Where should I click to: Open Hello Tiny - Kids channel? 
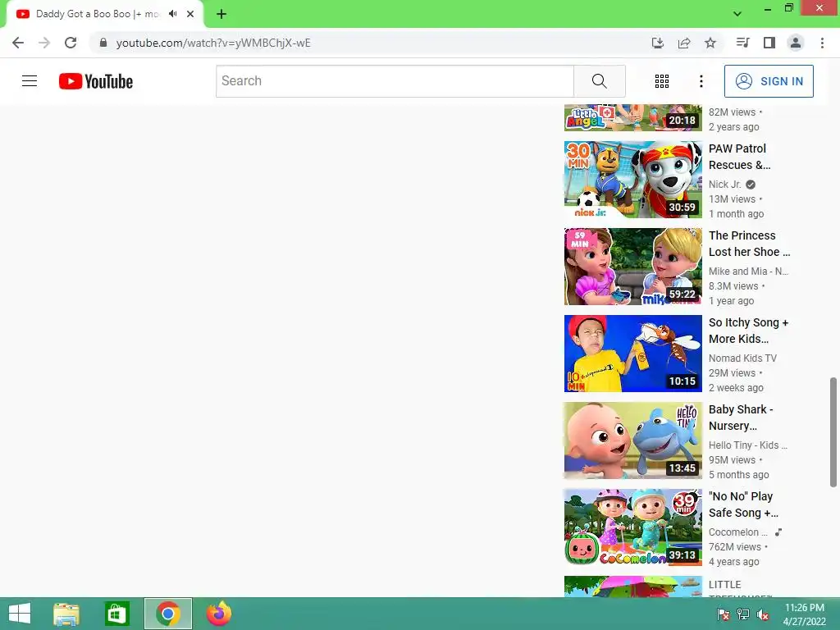pyautogui.click(x=748, y=445)
